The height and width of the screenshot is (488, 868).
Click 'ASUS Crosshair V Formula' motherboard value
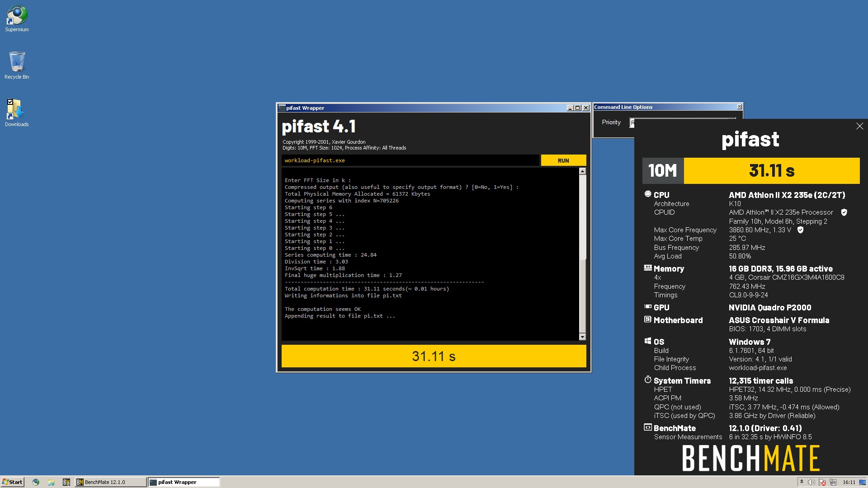pos(779,320)
